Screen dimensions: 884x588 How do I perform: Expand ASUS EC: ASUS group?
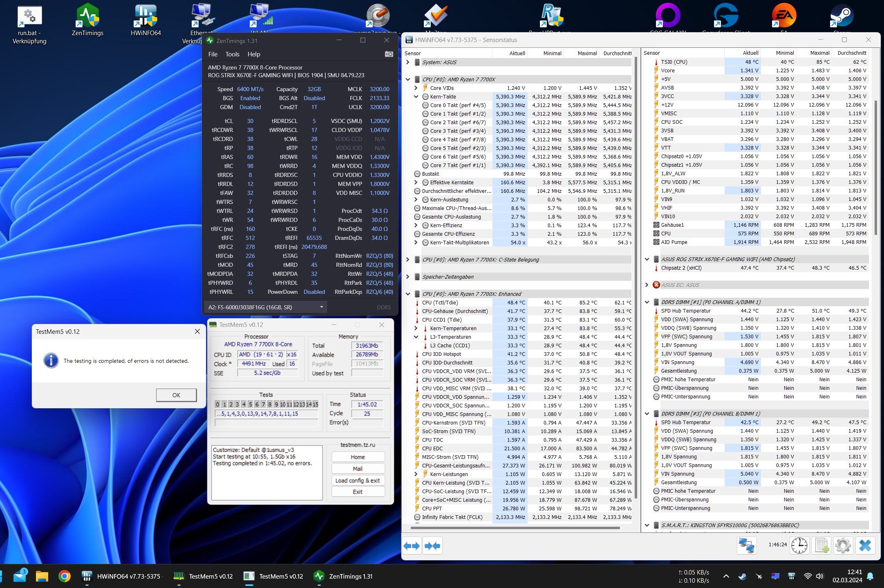[647, 285]
